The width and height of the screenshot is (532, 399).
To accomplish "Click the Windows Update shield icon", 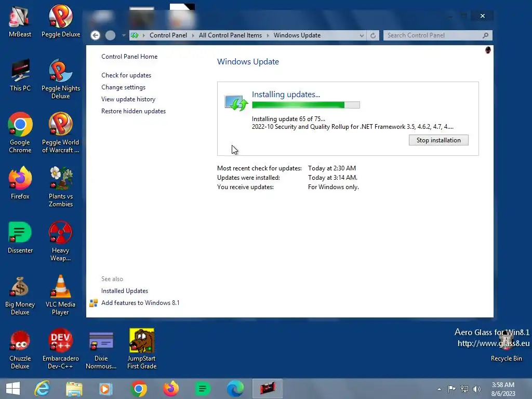I will (x=236, y=103).
